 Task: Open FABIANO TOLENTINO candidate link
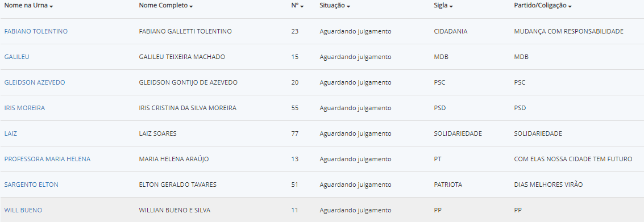coord(36,31)
